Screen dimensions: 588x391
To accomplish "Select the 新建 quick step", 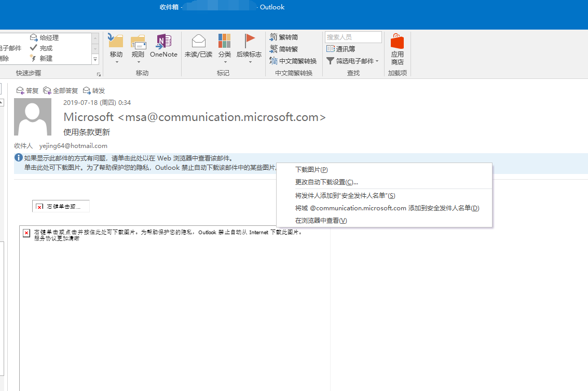I will tap(41, 59).
